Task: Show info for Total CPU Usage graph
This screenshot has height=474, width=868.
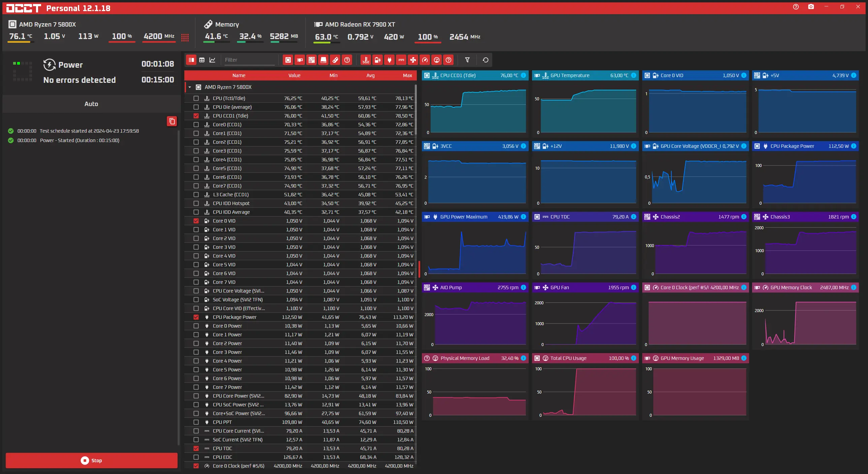Action: pos(634,358)
